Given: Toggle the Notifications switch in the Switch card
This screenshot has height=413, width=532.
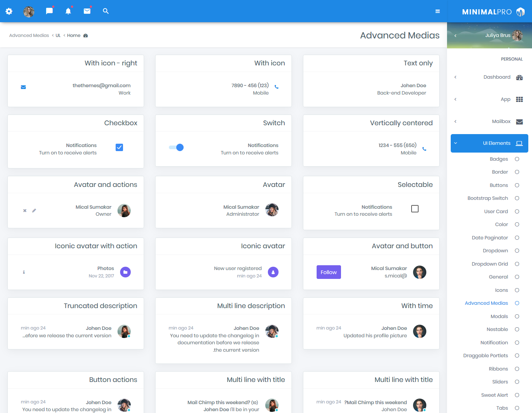Looking at the screenshot, I should (x=176, y=147).
